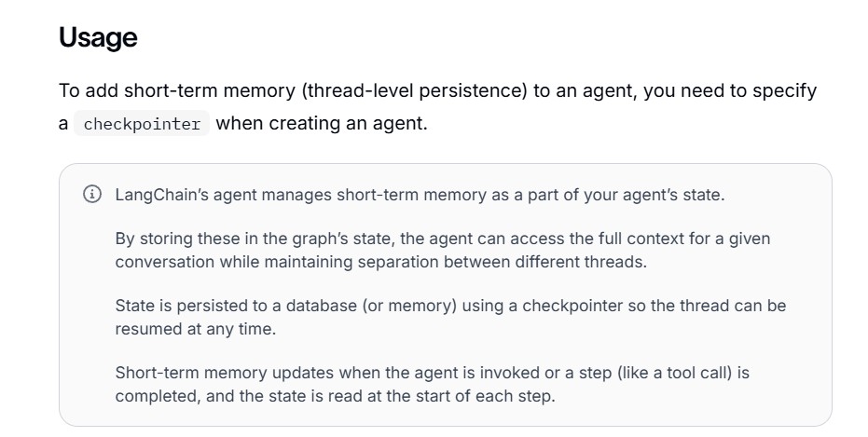Screen dimensions: 868x437
Task: Click the words "when creating an agent."
Action: click(x=322, y=123)
